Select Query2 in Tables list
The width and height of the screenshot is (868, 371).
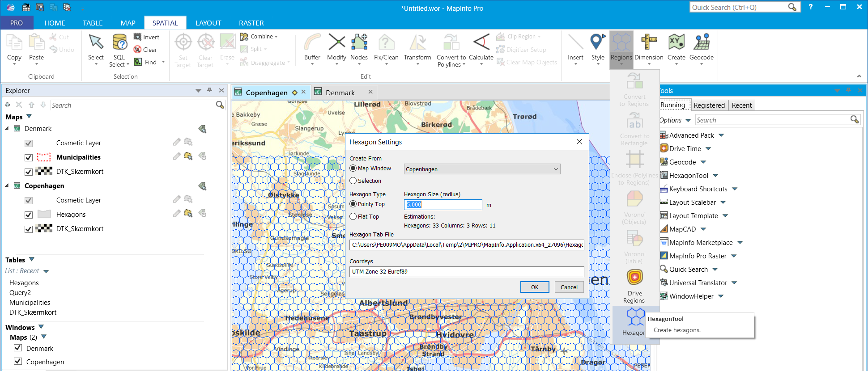20,292
